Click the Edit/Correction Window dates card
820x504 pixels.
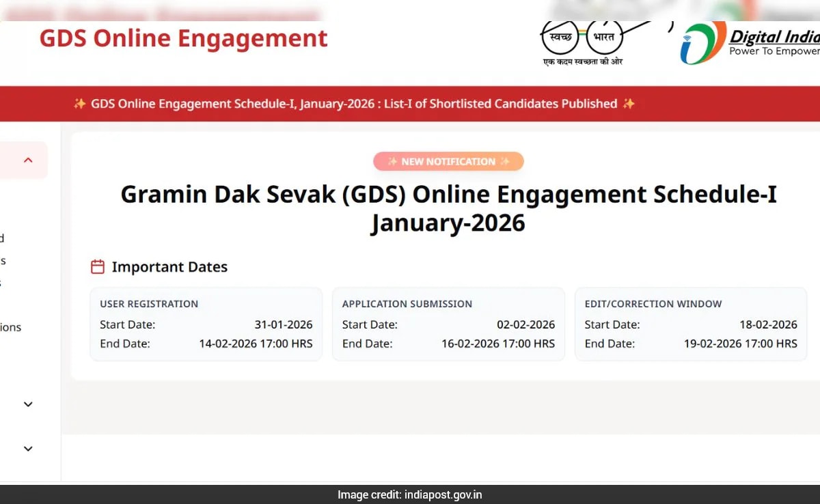[x=691, y=324]
